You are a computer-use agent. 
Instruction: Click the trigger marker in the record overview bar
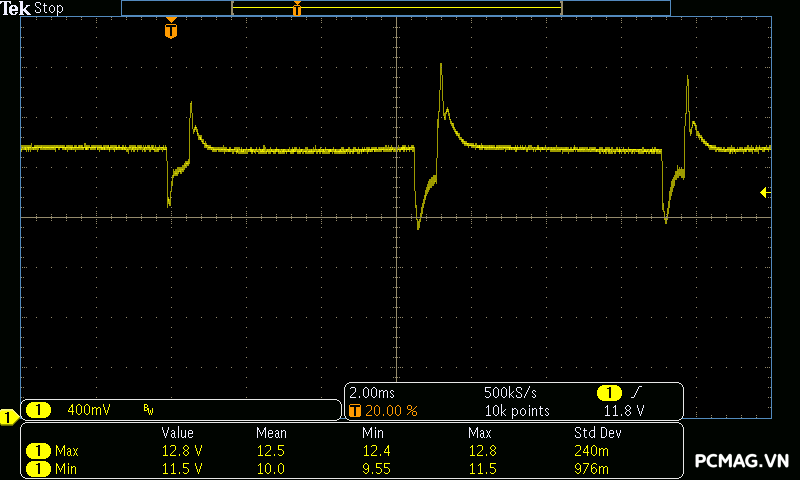(x=297, y=8)
